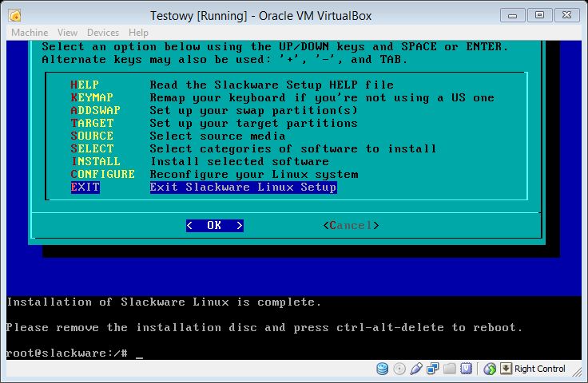Click 'Installation of Slackware Linux is complete.' message

click(165, 302)
